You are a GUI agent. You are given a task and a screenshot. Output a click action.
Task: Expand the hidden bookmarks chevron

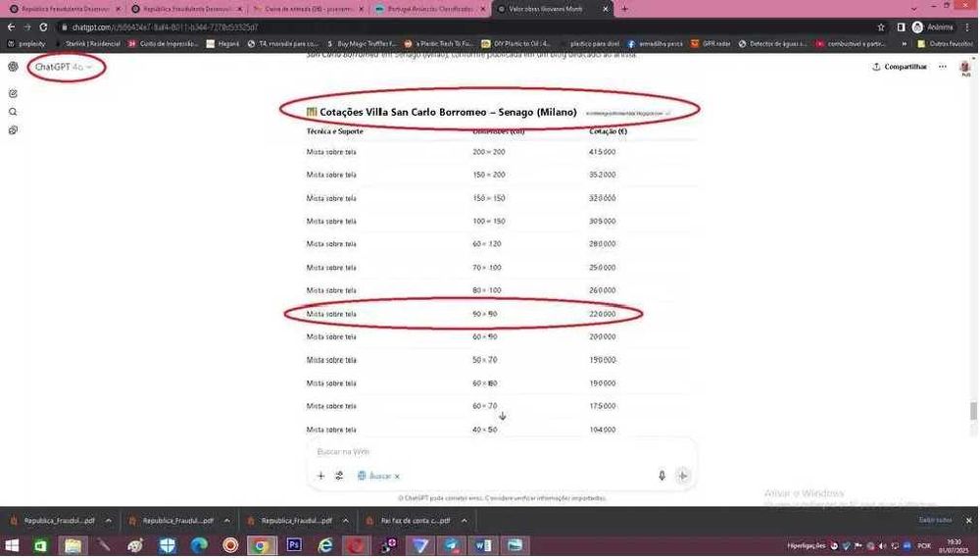(x=904, y=44)
